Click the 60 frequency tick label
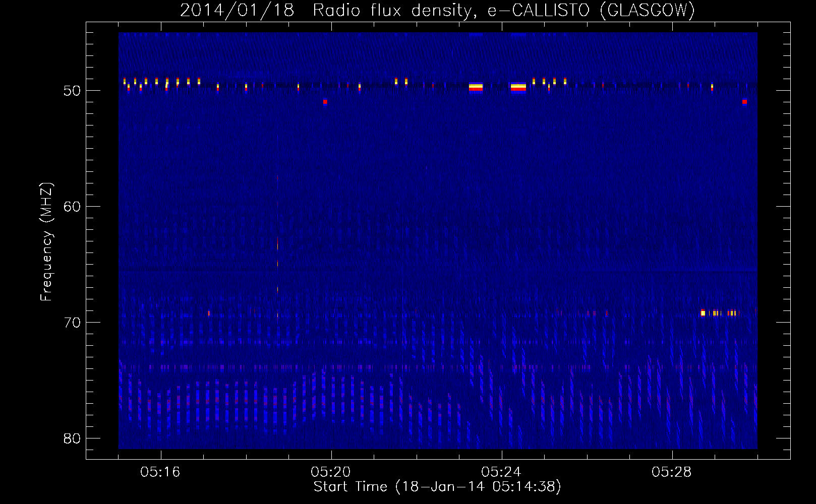This screenshot has height=504, width=816. (x=72, y=207)
